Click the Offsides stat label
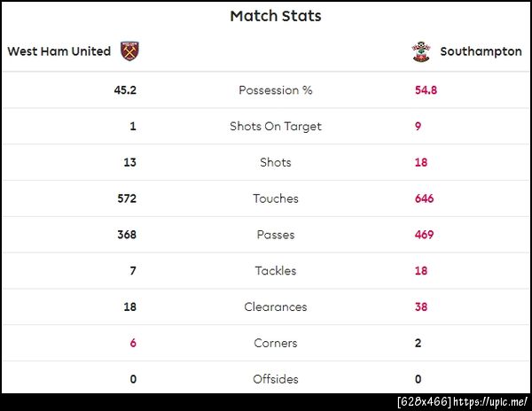 pos(275,380)
